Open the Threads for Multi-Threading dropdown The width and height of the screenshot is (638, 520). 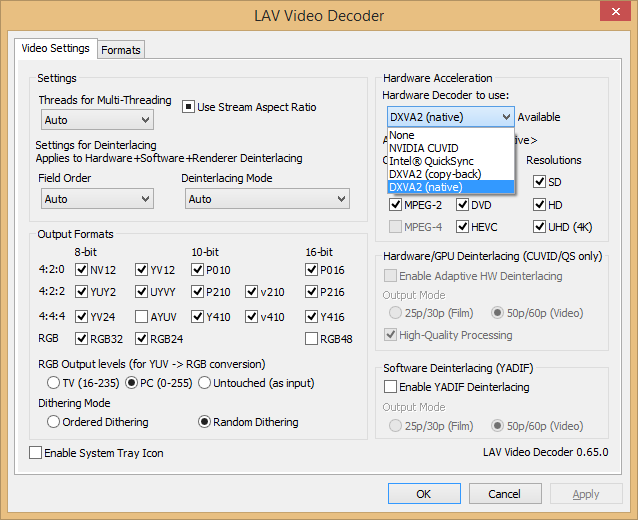click(97, 120)
